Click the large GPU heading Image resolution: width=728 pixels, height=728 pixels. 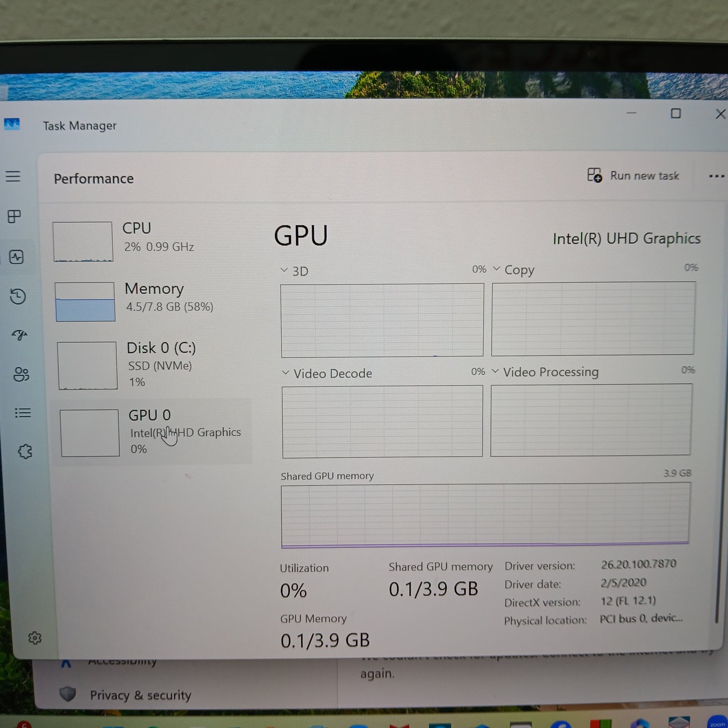tap(301, 236)
